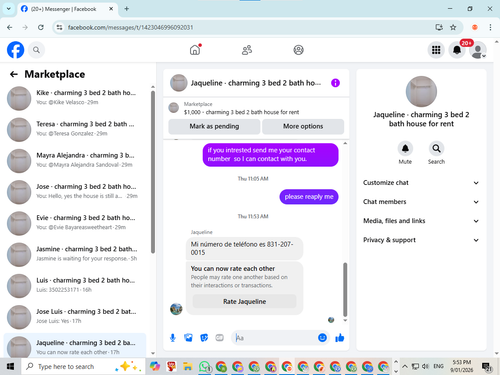Screen dimensions: 500x375
Task: Select the Messenger Facebook browser tab
Action: (67, 9)
